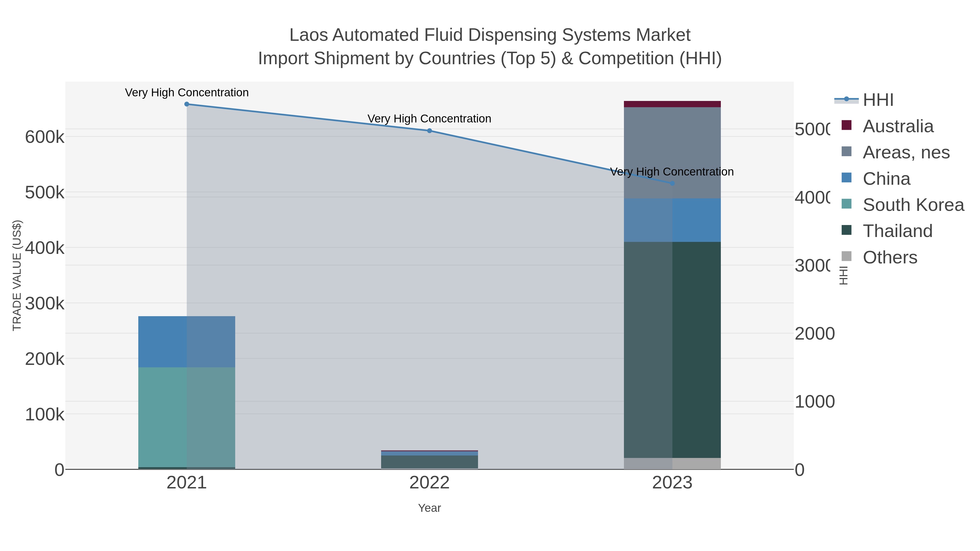Click Very High Concentration label near 2023
The height and width of the screenshot is (551, 980).
[672, 172]
